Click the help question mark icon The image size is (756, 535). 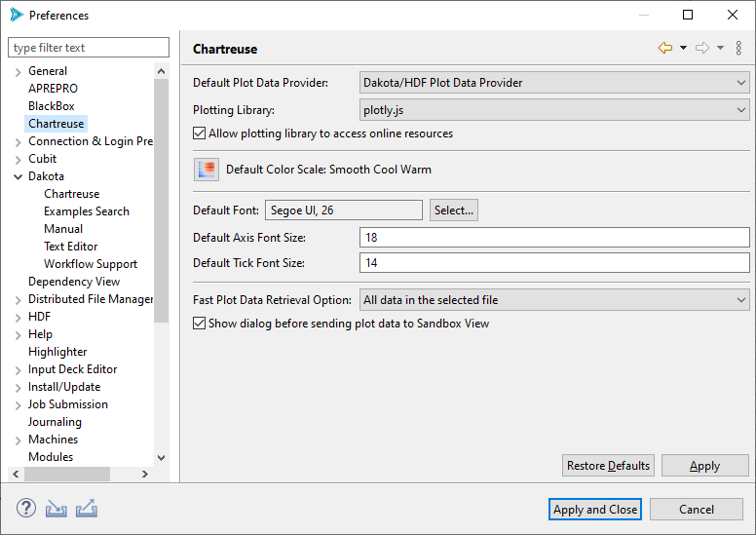tap(25, 509)
